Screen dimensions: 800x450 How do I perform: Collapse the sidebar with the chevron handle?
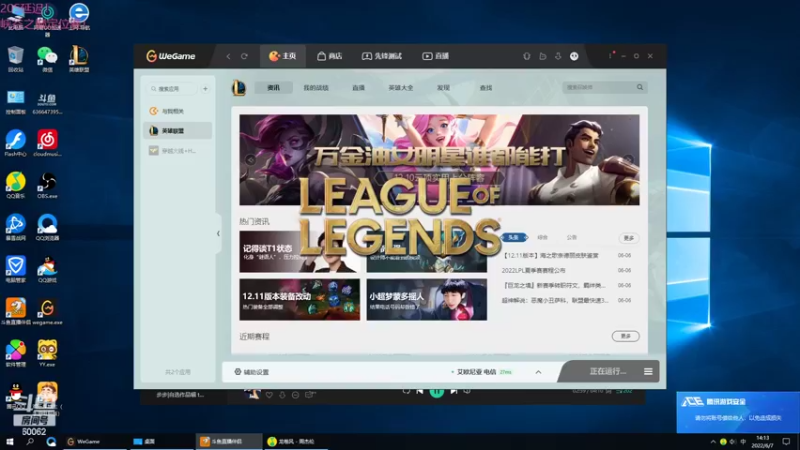click(x=218, y=234)
